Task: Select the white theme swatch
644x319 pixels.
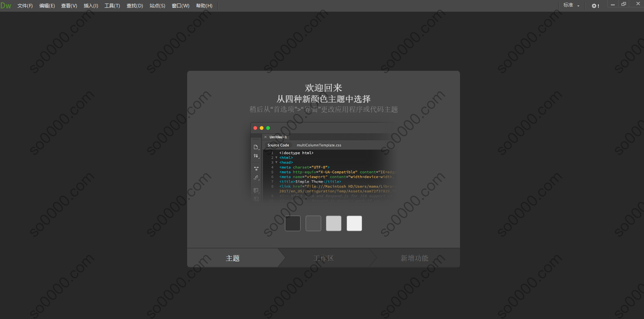Action: point(354,223)
